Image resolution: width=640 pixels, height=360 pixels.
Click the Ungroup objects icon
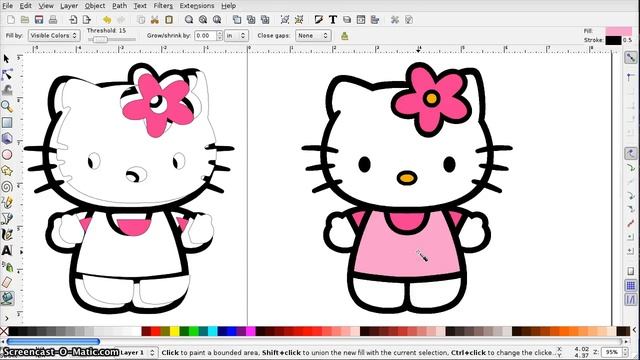[299, 20]
